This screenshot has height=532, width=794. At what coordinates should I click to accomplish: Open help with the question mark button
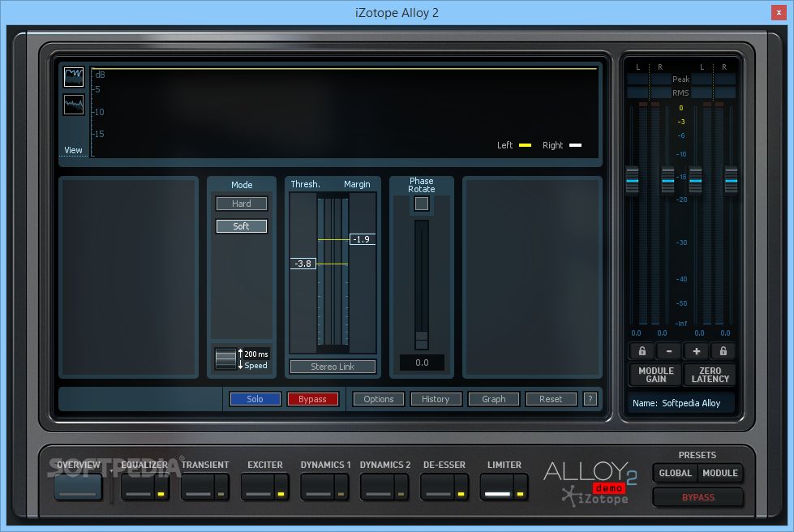pos(590,399)
